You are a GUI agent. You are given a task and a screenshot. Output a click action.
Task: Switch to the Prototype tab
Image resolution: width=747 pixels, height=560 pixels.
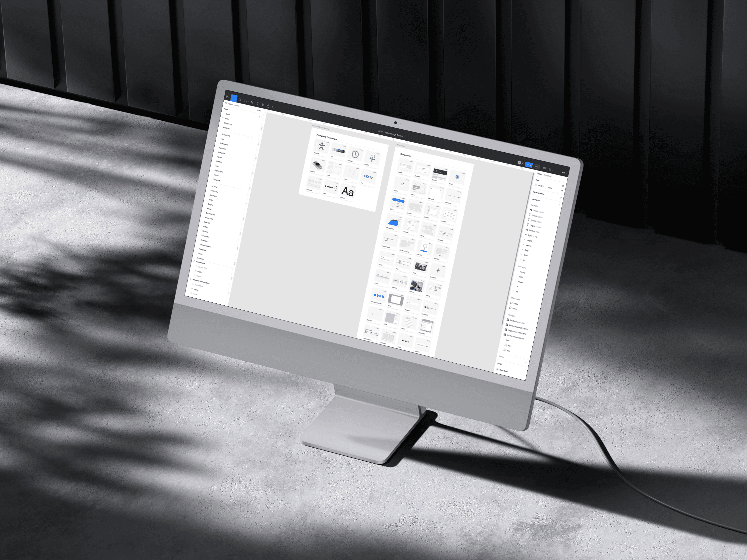click(548, 176)
